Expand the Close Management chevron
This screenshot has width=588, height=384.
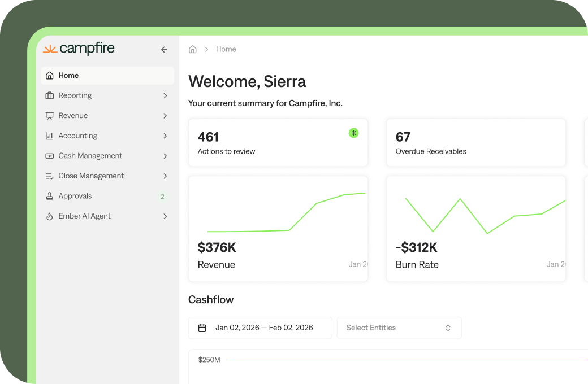pos(165,176)
